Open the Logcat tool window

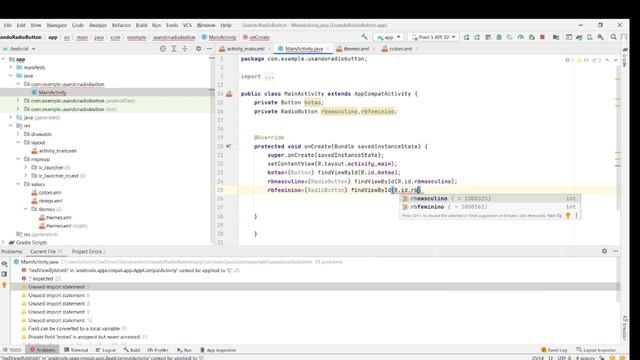106,350
